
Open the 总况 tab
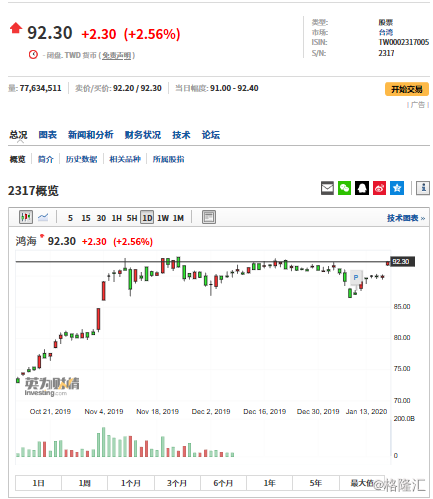(18, 135)
